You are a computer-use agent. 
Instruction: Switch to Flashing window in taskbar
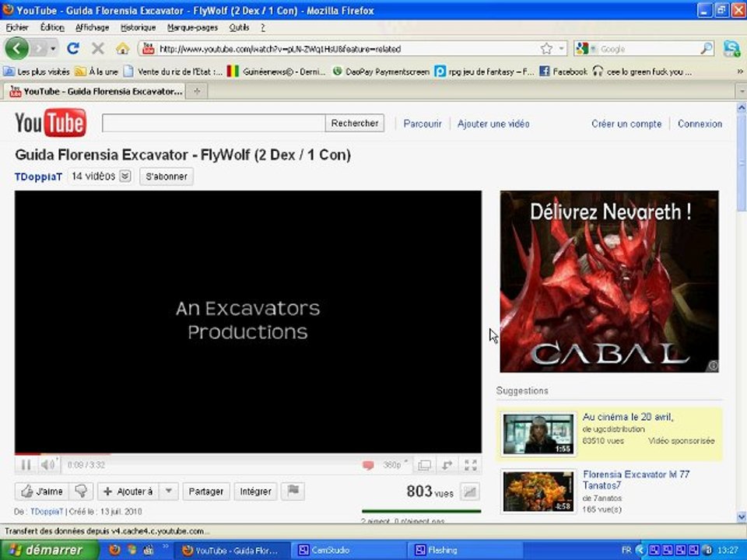[465, 551]
